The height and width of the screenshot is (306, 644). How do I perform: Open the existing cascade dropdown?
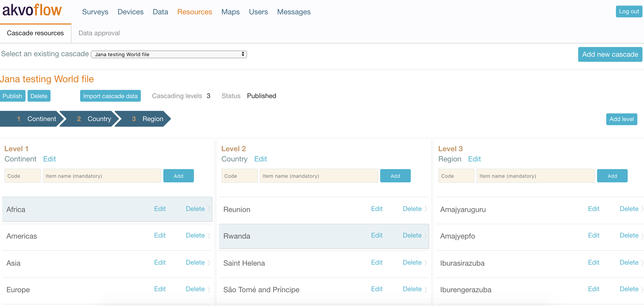click(169, 54)
